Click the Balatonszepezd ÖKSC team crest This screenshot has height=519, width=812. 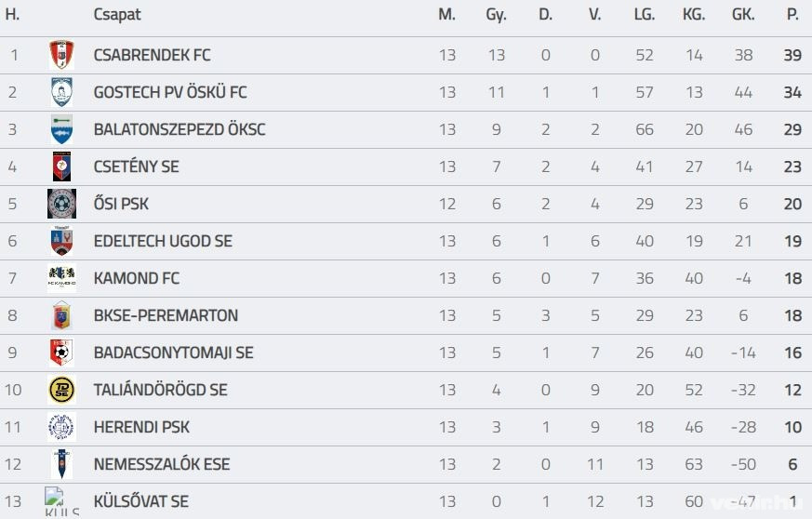[61, 129]
